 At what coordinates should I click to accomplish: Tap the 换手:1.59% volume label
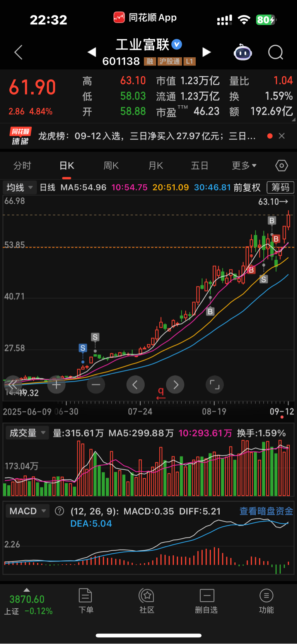pyautogui.click(x=261, y=433)
